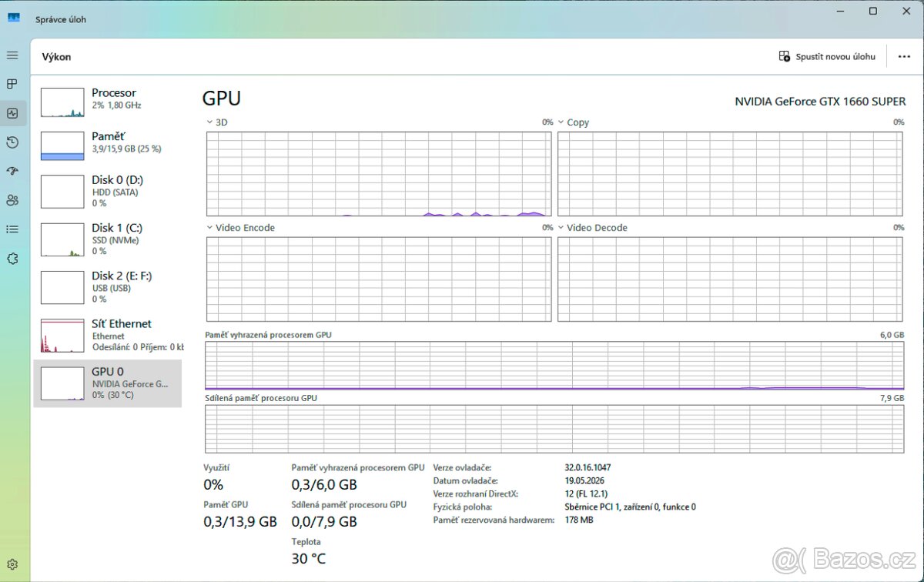Click the Sběrnice PCI 1 location value
924x582 pixels.
click(x=630, y=507)
